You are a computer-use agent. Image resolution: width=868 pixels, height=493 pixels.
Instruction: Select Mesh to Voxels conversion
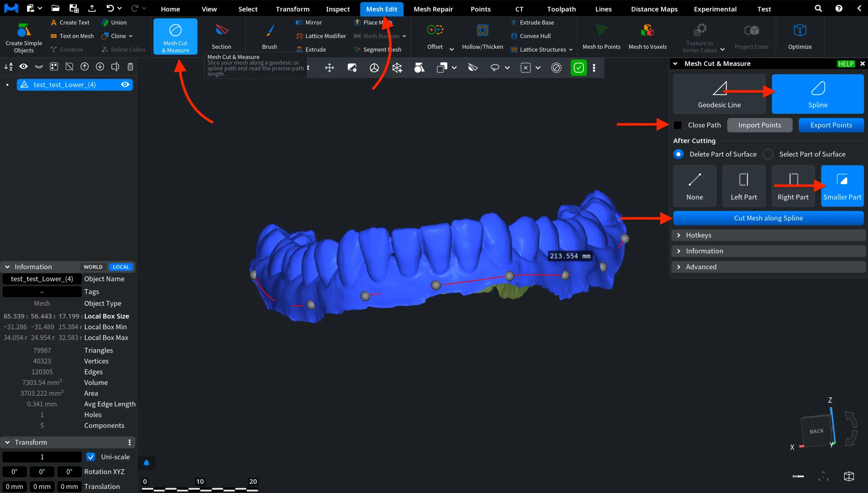(x=647, y=37)
